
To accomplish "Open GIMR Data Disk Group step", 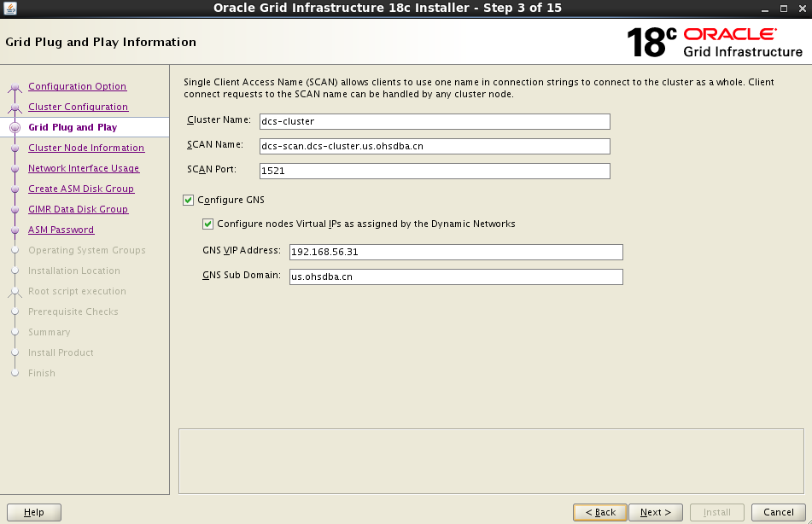I will [x=79, y=209].
